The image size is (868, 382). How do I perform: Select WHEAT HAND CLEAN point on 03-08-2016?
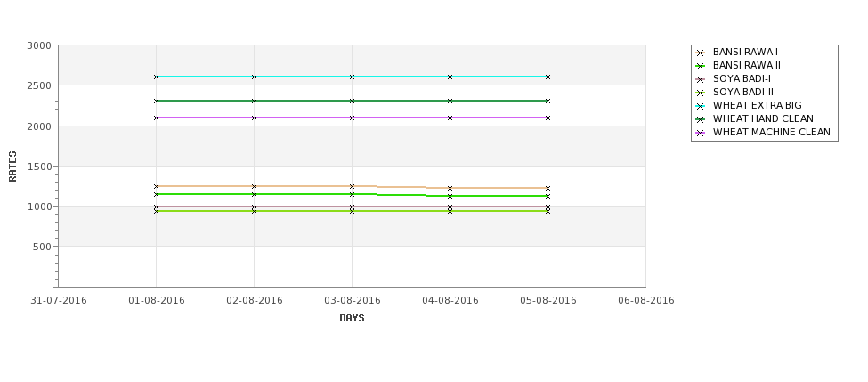(x=352, y=101)
